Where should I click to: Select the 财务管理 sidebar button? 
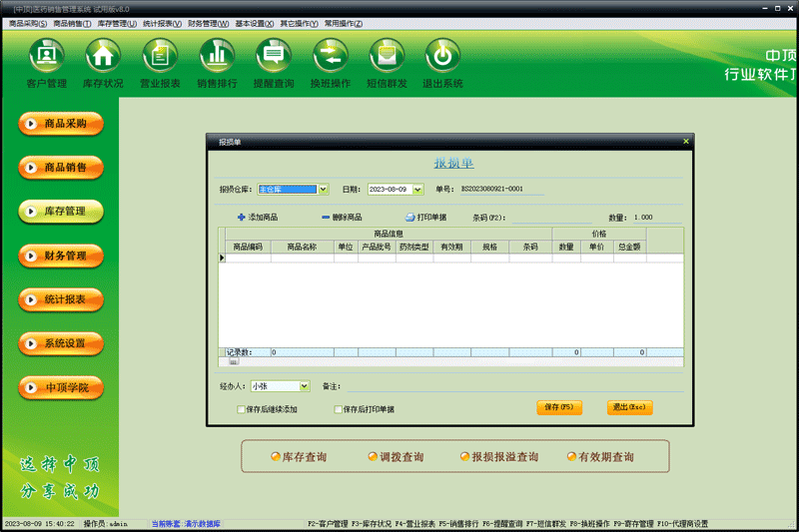[x=61, y=256]
